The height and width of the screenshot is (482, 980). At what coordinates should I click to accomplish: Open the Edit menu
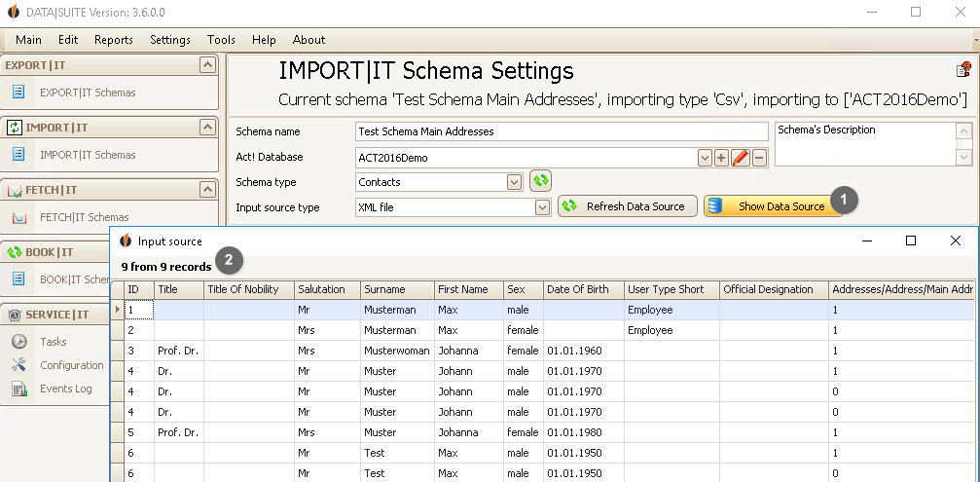pyautogui.click(x=68, y=39)
